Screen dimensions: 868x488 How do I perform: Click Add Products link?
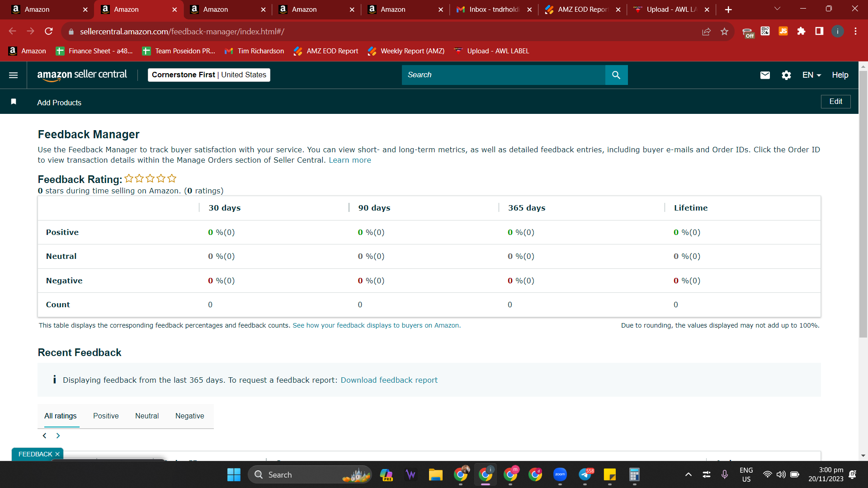click(59, 103)
